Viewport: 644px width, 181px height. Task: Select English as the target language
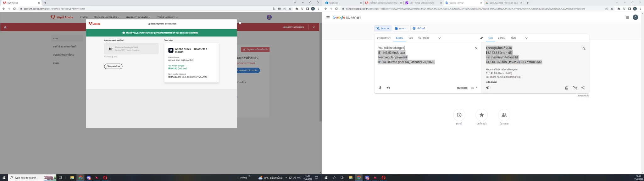[x=502, y=38]
